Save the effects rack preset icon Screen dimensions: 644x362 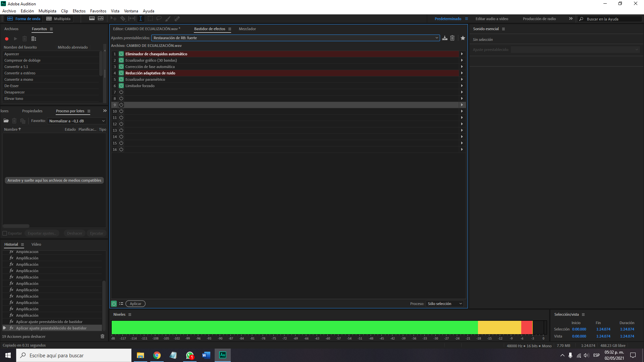coord(445,38)
